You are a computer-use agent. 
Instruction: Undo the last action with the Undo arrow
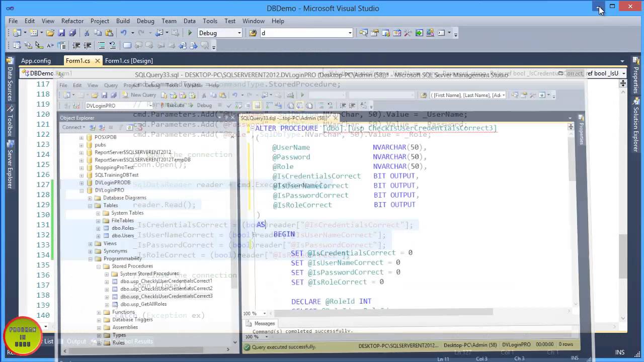123,33
